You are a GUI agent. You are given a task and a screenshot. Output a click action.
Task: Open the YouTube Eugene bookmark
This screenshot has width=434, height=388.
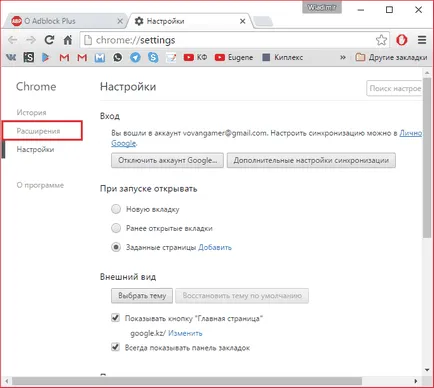click(x=234, y=57)
